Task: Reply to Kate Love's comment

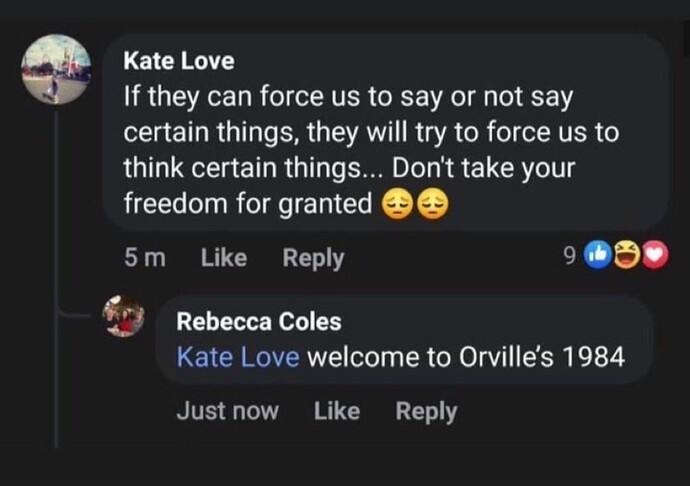Action: (313, 258)
